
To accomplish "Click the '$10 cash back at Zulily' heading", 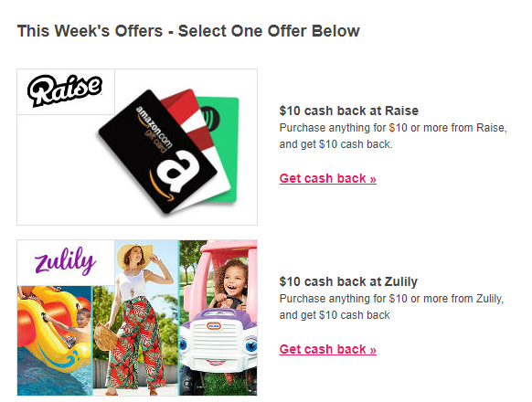I will point(348,281).
